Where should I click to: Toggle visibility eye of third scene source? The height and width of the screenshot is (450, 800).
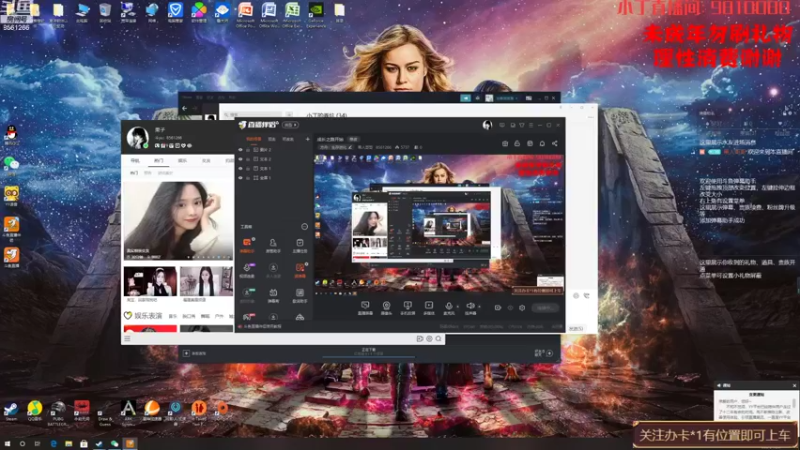click(241, 168)
